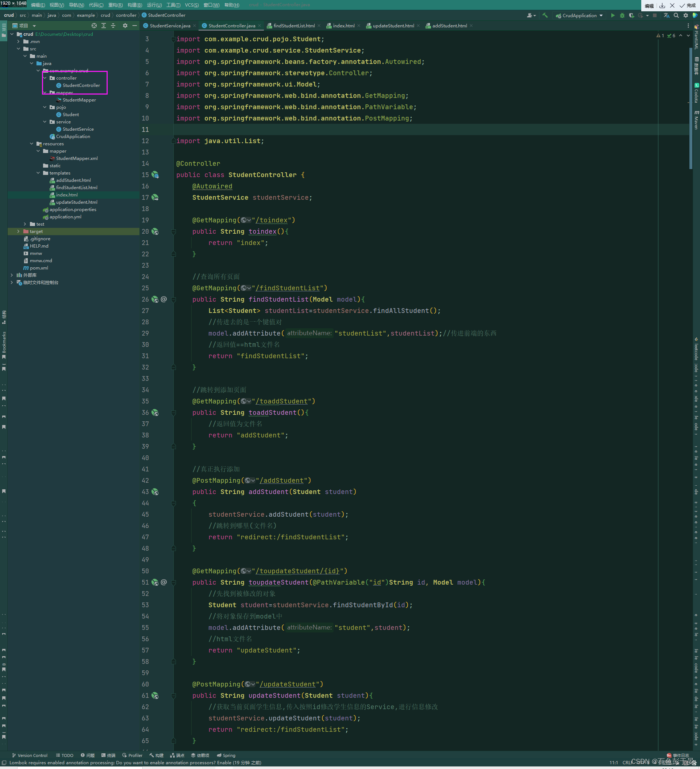Open IDE settings gear in main toolbar

pyautogui.click(x=685, y=15)
